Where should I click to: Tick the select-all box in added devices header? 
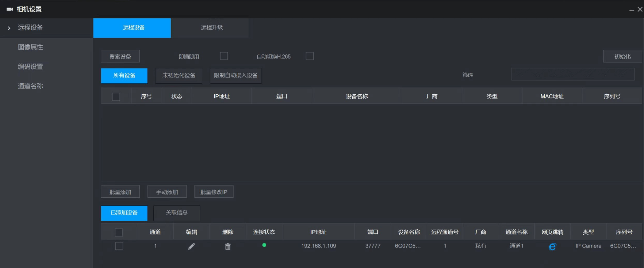(x=119, y=232)
